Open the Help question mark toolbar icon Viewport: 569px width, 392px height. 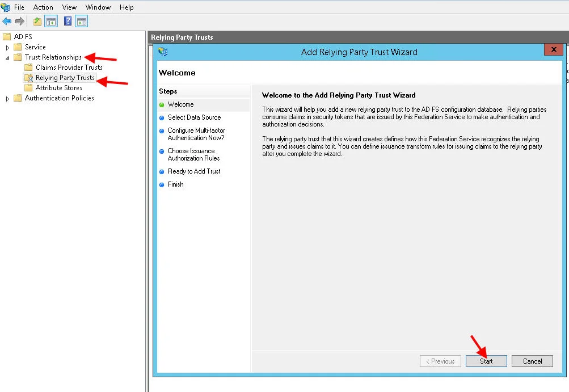[68, 22]
